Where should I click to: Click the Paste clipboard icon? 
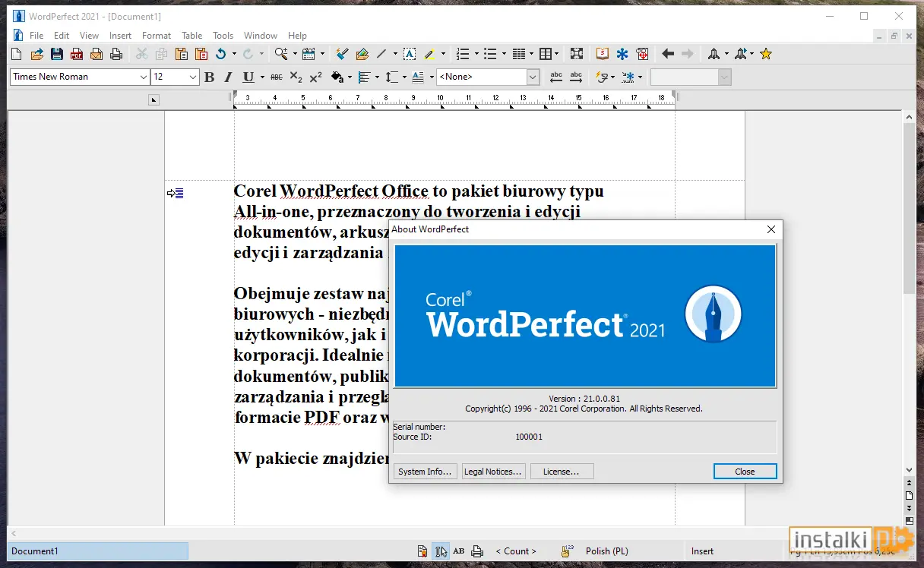182,54
